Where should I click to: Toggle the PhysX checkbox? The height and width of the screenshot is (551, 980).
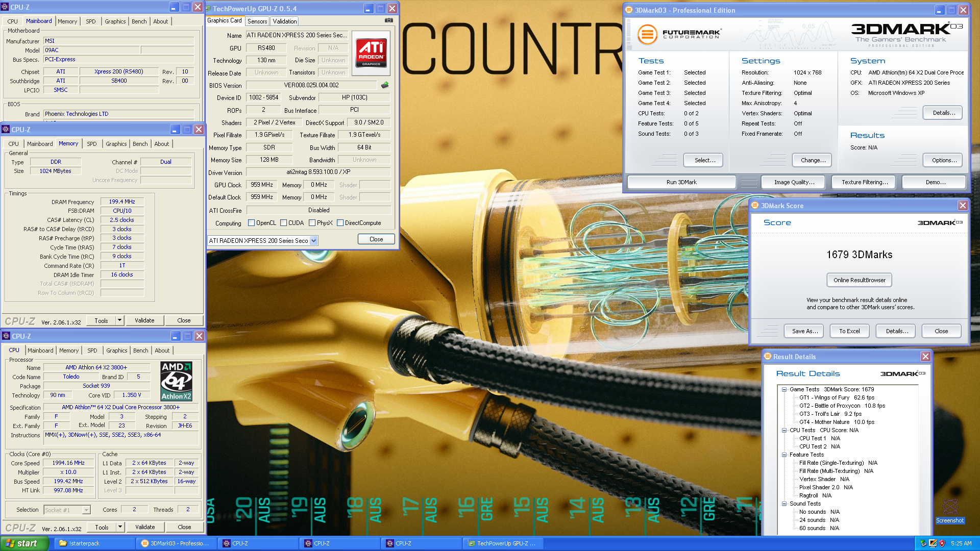point(312,223)
